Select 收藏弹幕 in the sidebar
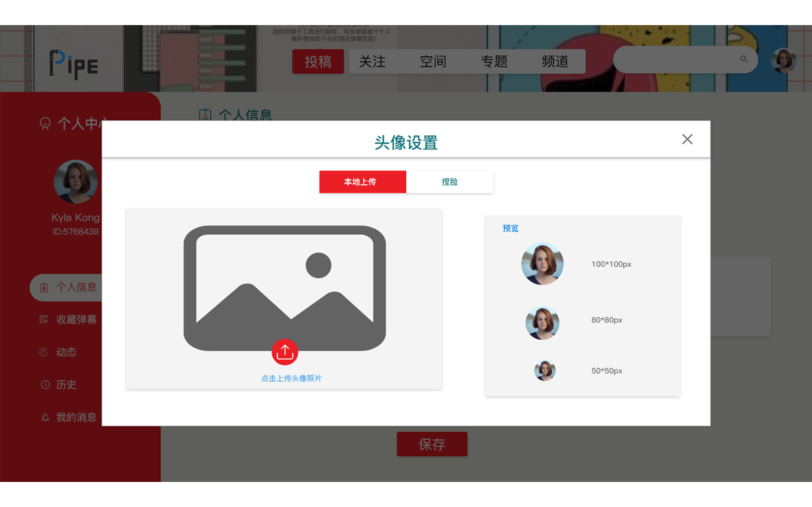Viewport: 812px width, 507px height. click(76, 319)
